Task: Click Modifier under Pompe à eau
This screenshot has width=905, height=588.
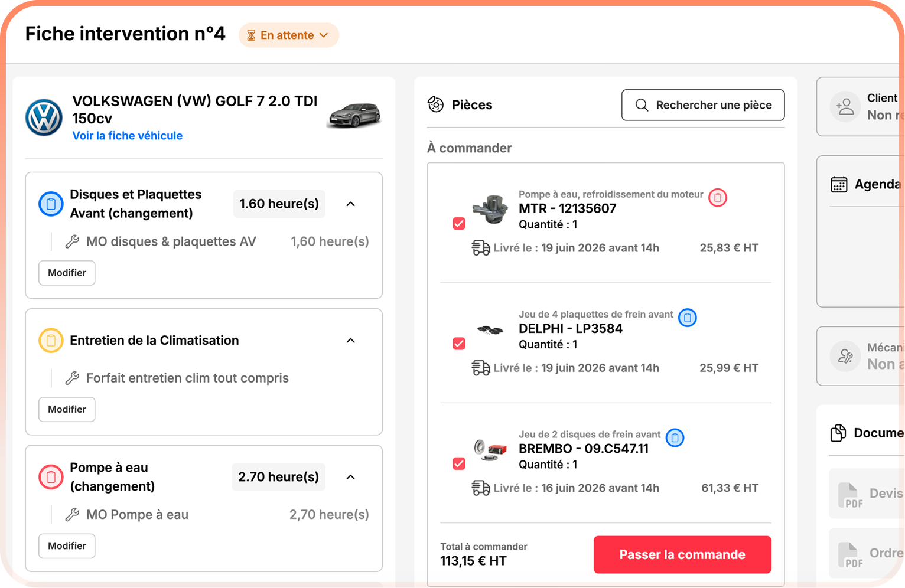Action: click(67, 546)
